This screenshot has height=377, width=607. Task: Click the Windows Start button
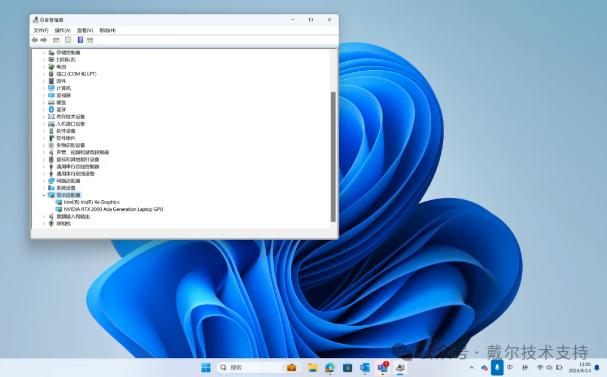(206, 367)
